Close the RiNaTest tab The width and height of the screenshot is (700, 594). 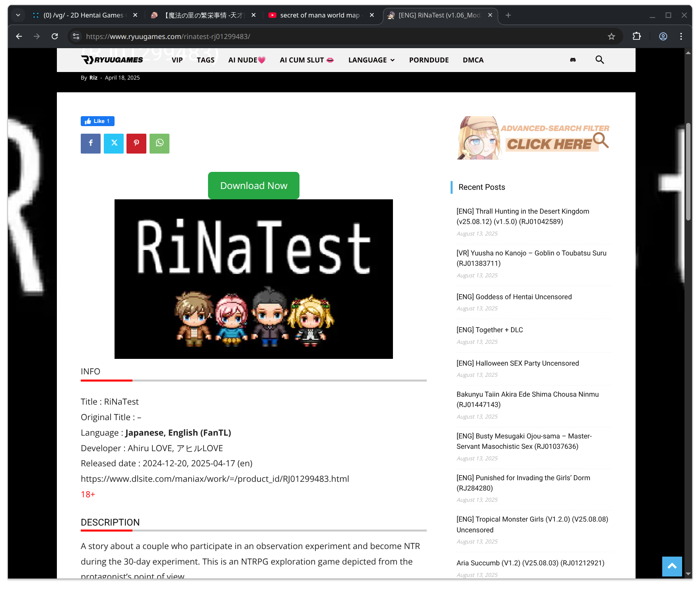click(490, 15)
